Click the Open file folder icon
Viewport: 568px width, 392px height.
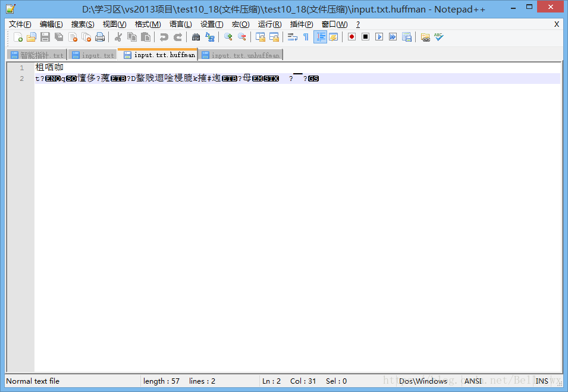(x=32, y=37)
